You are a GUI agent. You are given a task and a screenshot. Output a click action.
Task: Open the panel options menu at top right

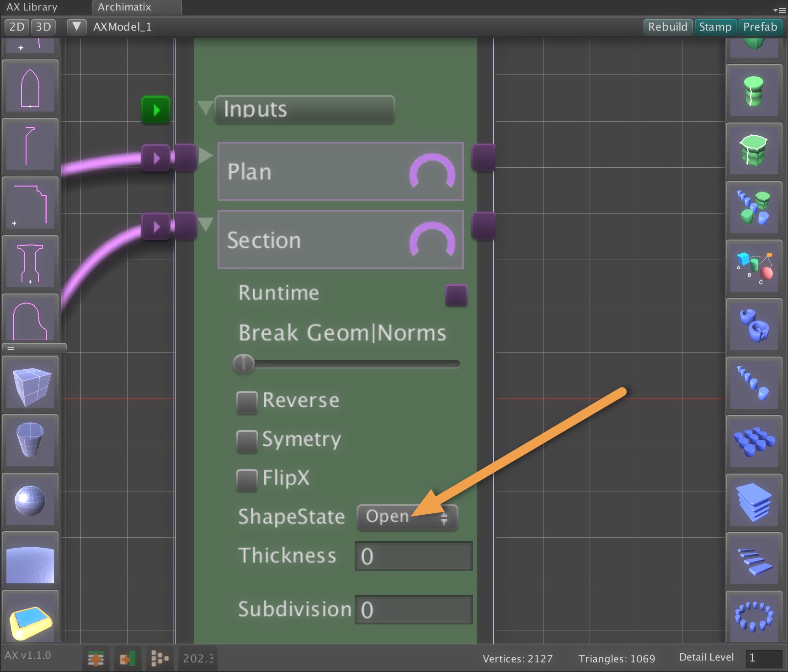point(780,10)
